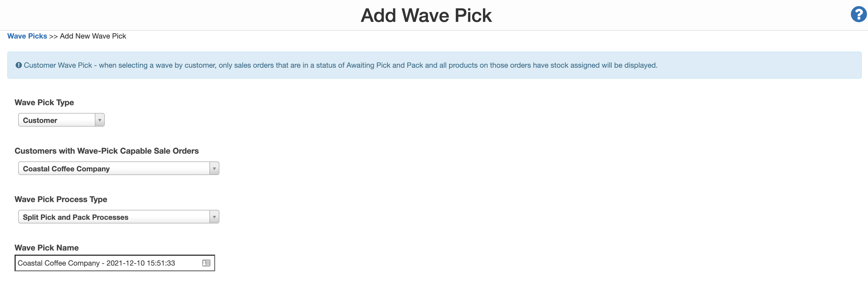Image resolution: width=868 pixels, height=288 pixels.
Task: Click the Customers with Wave-Pick Capable Sale Orders label
Action: 107,151
